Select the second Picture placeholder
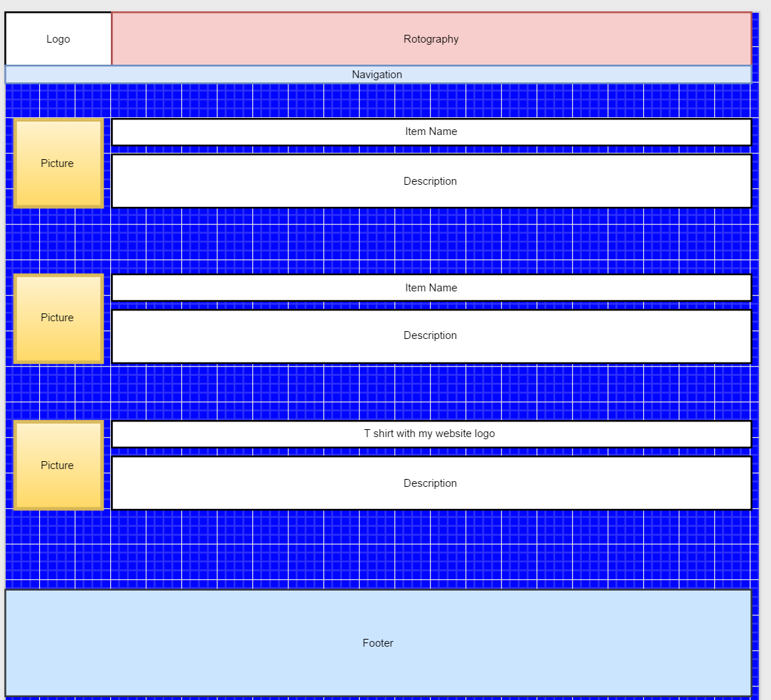771x700 pixels. tap(58, 318)
